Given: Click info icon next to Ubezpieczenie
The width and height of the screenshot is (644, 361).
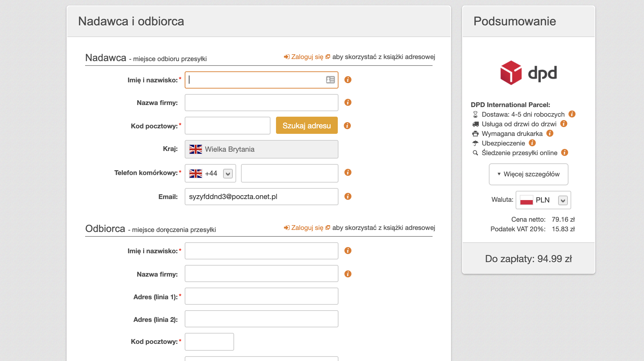Looking at the screenshot, I should pyautogui.click(x=532, y=143).
